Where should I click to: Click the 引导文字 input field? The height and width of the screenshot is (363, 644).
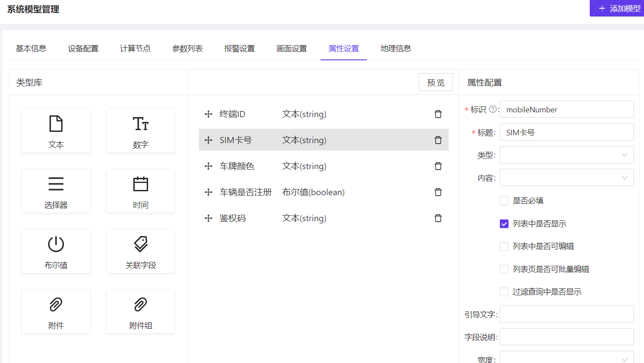click(566, 314)
